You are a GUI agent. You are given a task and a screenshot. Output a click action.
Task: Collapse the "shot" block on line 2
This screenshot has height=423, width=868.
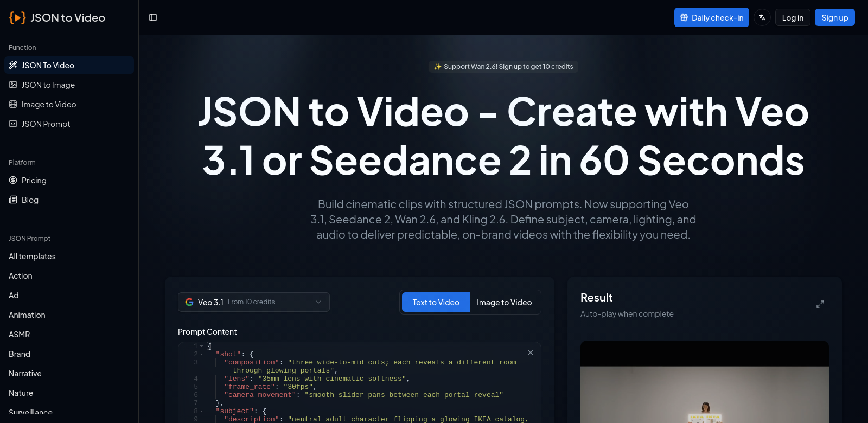202,354
